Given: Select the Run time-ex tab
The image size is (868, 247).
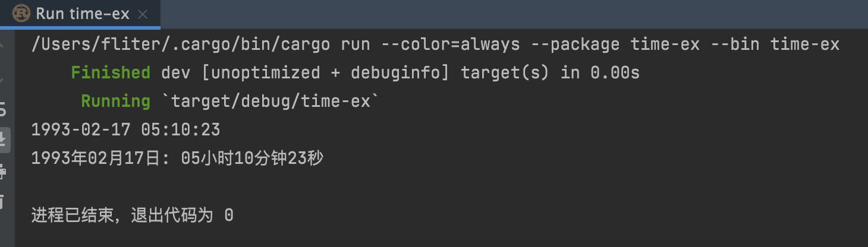Looking at the screenshot, I should pos(82,14).
